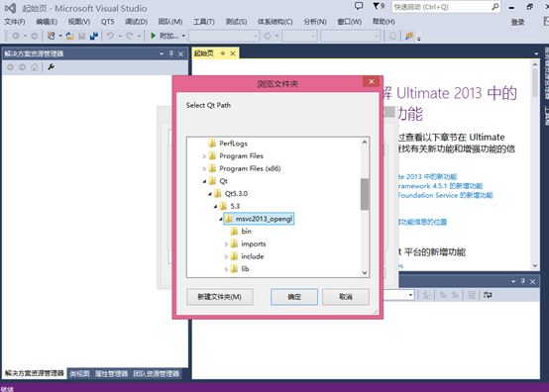Select the msvc2013_opengl folder
The height and width of the screenshot is (392, 549).
pos(259,219)
